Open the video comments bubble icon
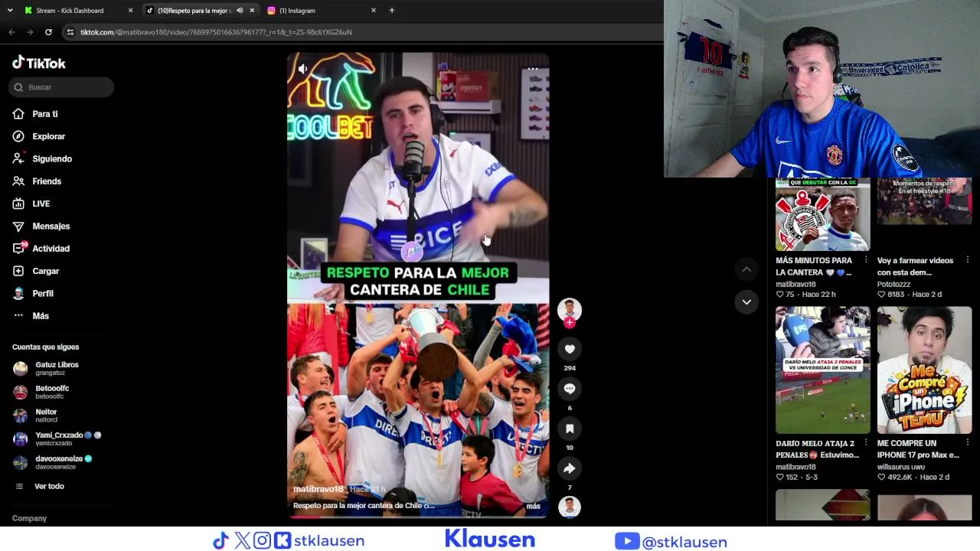Screen dimensions: 980x551 570,389
